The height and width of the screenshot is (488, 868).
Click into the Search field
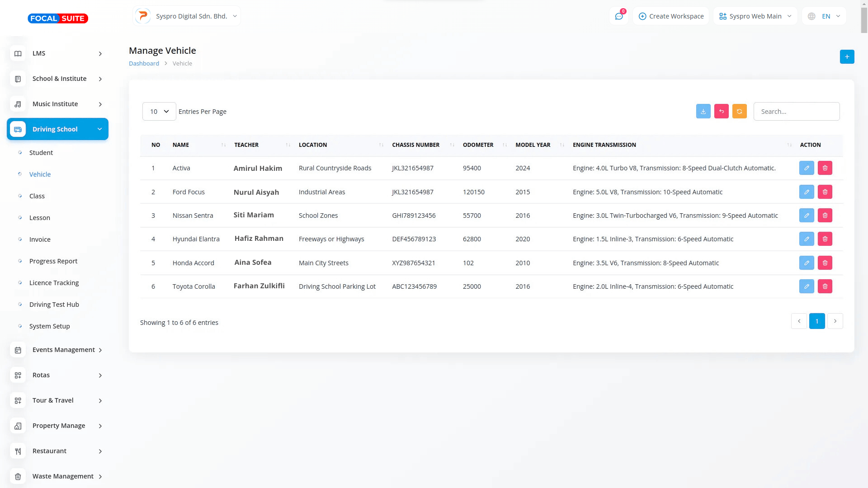coord(796,112)
